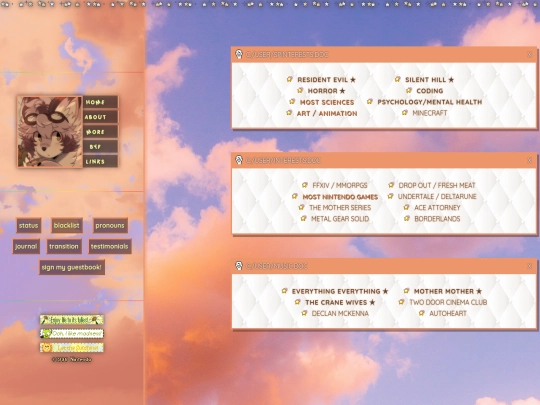This screenshot has height=405, width=540.
Task: Open the BYF navigation item
Action: click(x=100, y=147)
